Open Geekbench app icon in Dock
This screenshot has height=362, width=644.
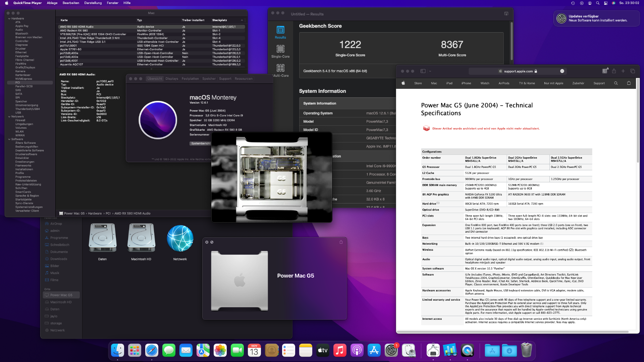(450, 351)
